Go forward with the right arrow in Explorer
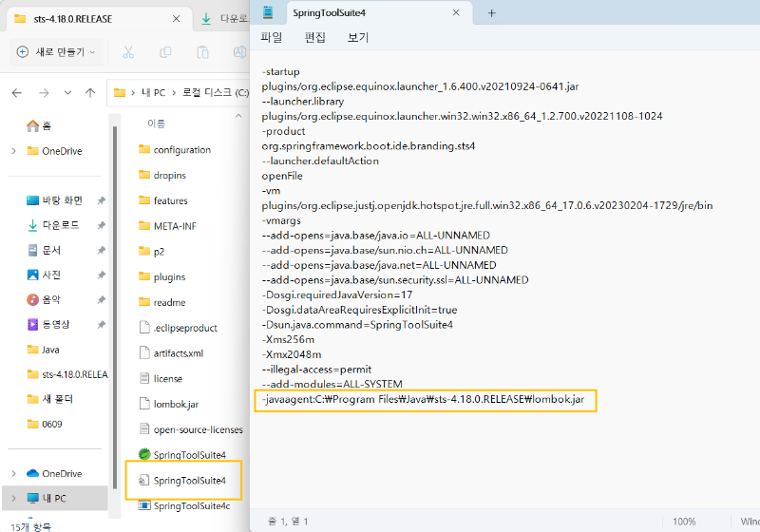The width and height of the screenshot is (760, 532). click(x=44, y=92)
